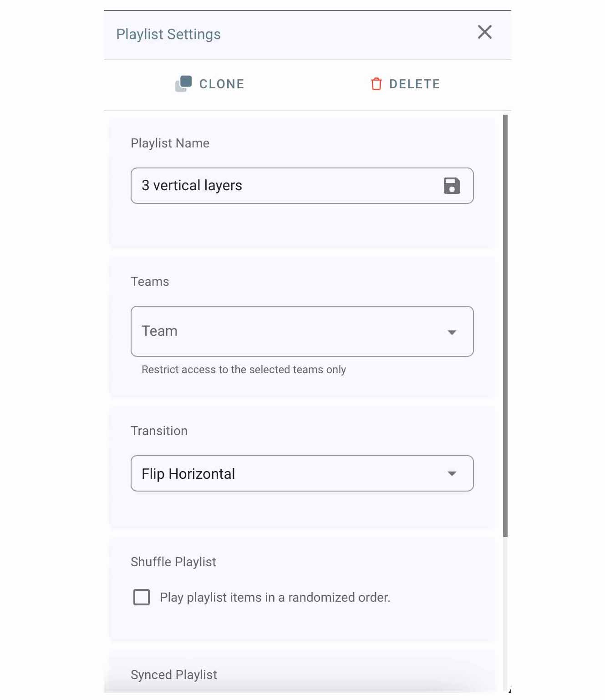The height and width of the screenshot is (700, 605).
Task: Click the CLONE button text
Action: 222,84
